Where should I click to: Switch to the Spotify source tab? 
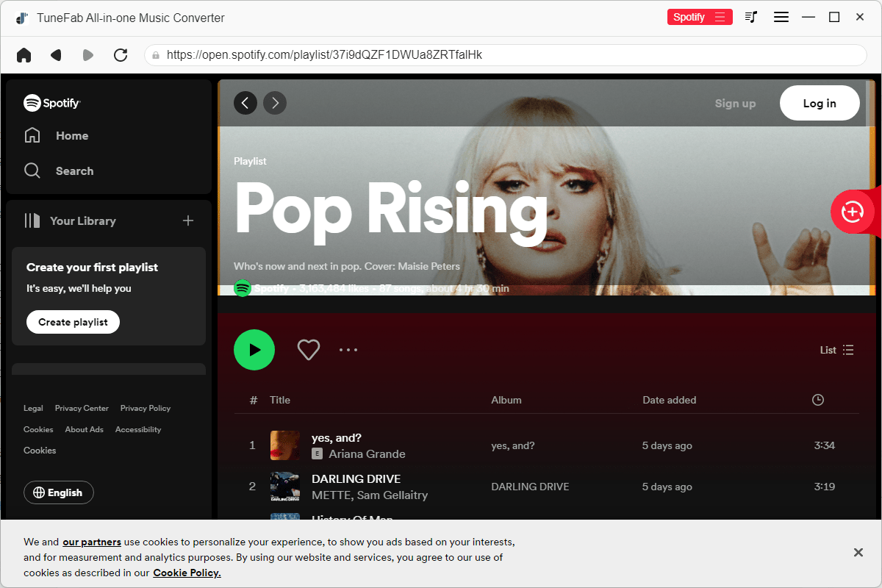pyautogui.click(x=700, y=16)
